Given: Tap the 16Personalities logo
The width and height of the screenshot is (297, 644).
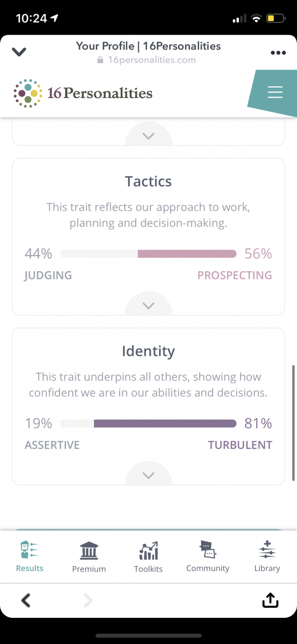Looking at the screenshot, I should (83, 93).
